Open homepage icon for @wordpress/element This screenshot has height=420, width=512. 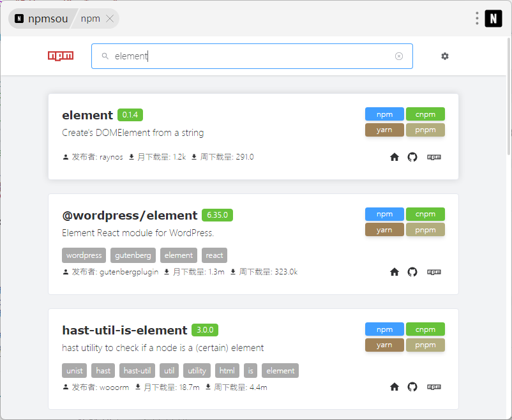click(x=395, y=272)
